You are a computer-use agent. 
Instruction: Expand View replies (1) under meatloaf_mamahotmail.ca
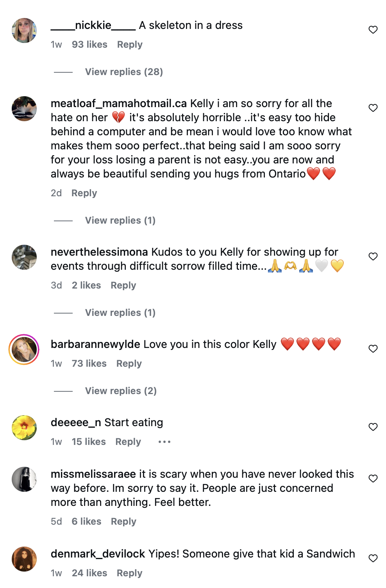(x=120, y=220)
